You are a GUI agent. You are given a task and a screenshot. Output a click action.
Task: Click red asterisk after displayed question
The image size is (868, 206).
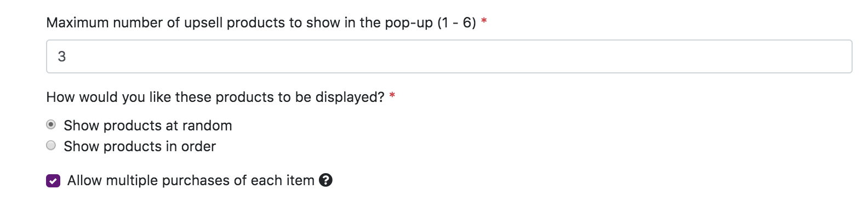click(x=392, y=96)
